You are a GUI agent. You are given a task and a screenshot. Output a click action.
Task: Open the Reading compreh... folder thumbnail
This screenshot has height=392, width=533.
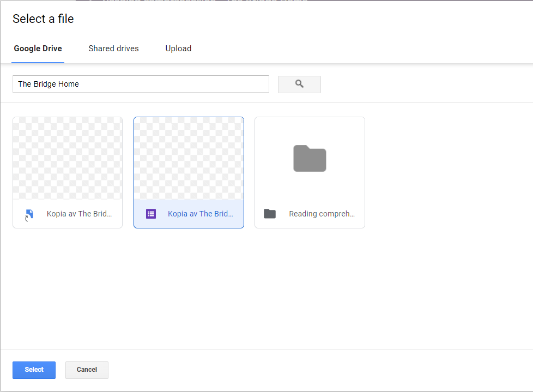(x=310, y=158)
